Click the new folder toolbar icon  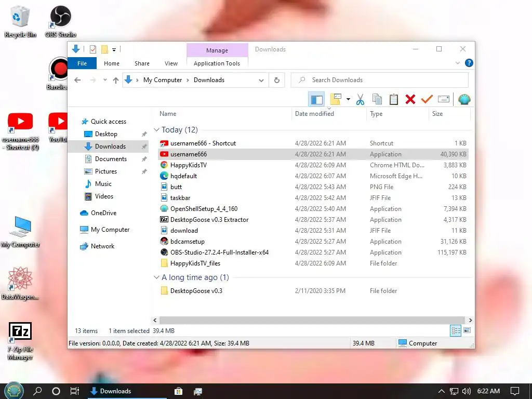336,99
